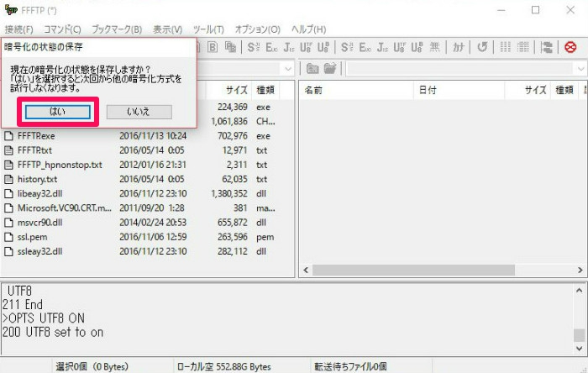Click '>OPTS UTF8 ON' log line
Image resolution: width=588 pixels, height=373 pixels.
44,318
